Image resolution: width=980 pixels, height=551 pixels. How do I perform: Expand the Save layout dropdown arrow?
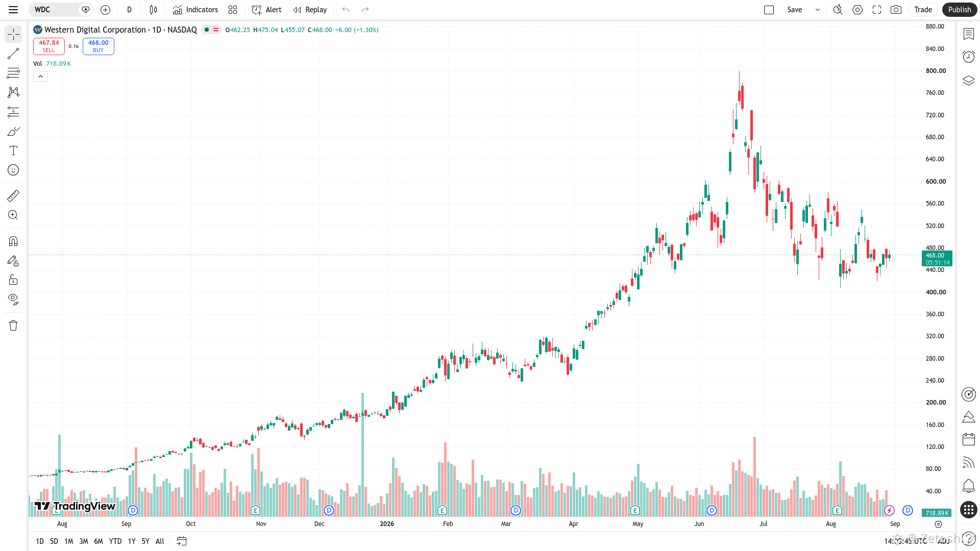(817, 10)
